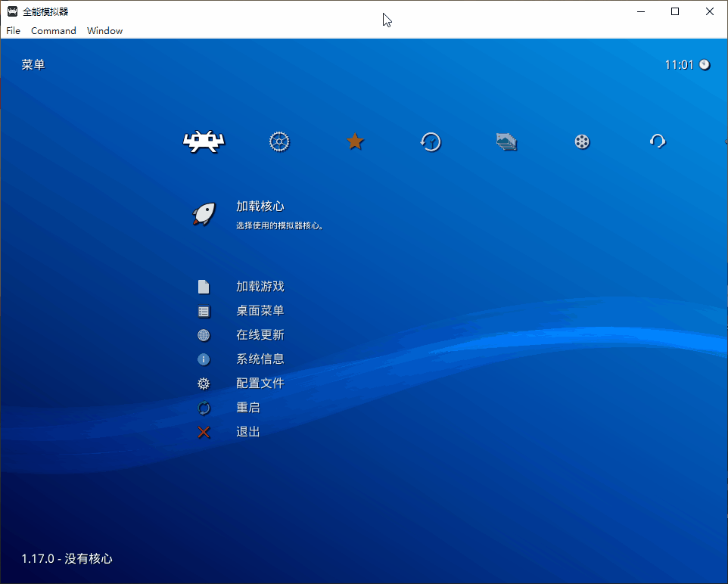Click the file icon beside 加载游戏
The height and width of the screenshot is (584, 728).
point(204,287)
